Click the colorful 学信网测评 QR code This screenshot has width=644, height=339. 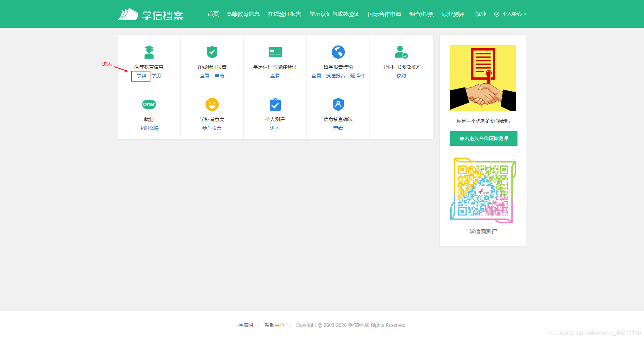(x=483, y=190)
